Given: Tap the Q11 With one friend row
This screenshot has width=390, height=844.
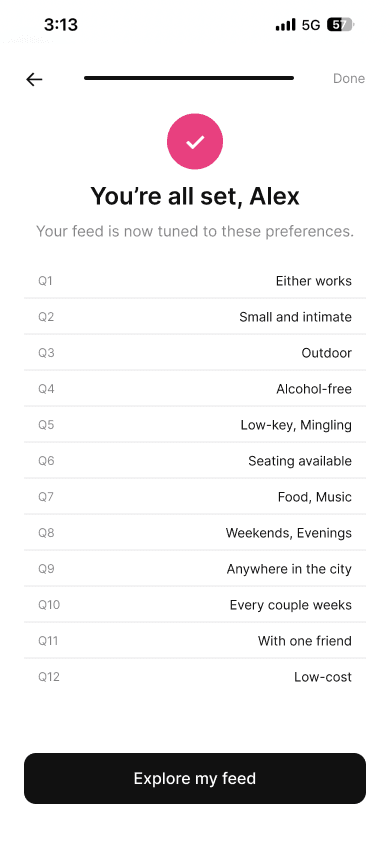Looking at the screenshot, I should [195, 641].
